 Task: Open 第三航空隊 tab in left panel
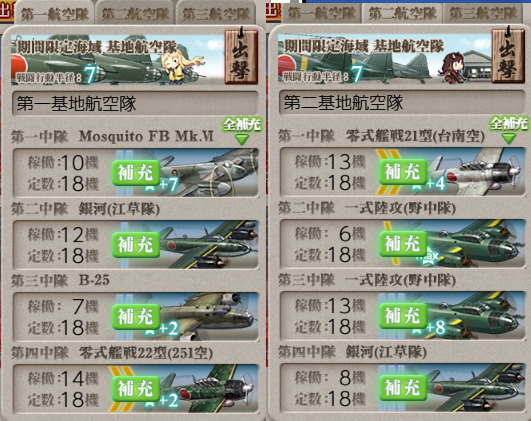coord(216,14)
